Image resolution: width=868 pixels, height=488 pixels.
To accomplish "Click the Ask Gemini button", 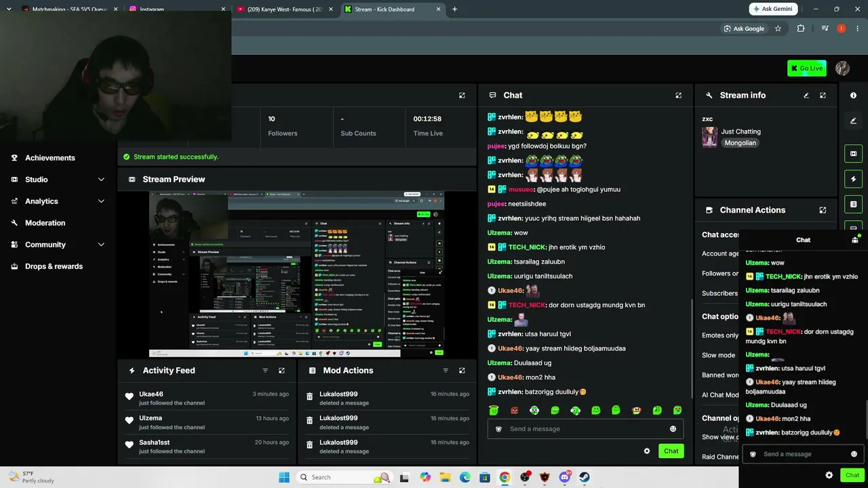I will (772, 9).
